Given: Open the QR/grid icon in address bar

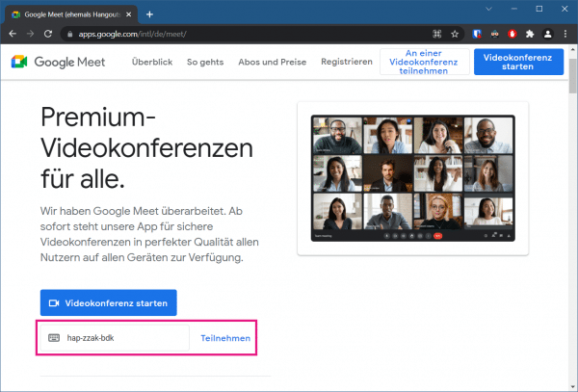Looking at the screenshot, I should click(x=436, y=34).
